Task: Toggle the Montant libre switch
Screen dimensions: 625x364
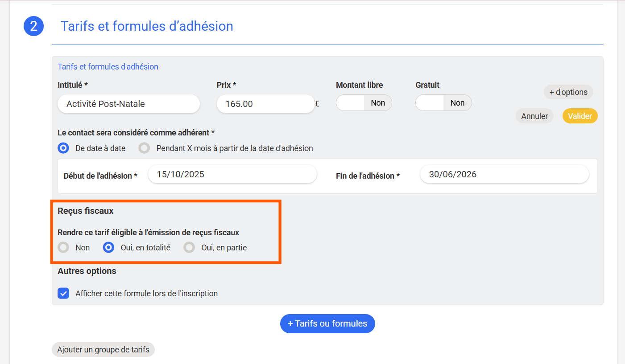Action: (364, 103)
